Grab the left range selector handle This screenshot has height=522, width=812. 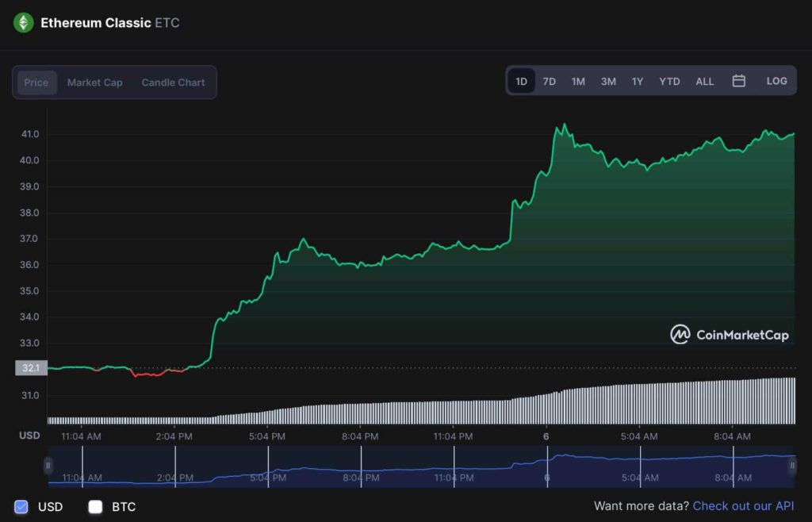point(48,466)
